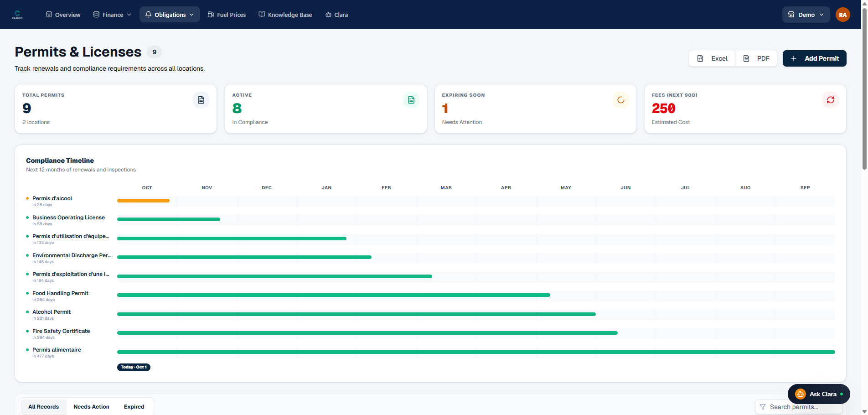The width and height of the screenshot is (868, 415).
Task: Go to Fuel Prices page
Action: (227, 15)
